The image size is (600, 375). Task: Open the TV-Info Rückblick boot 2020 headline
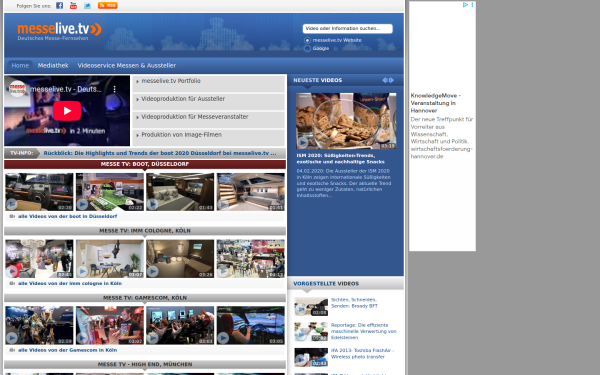pos(160,153)
